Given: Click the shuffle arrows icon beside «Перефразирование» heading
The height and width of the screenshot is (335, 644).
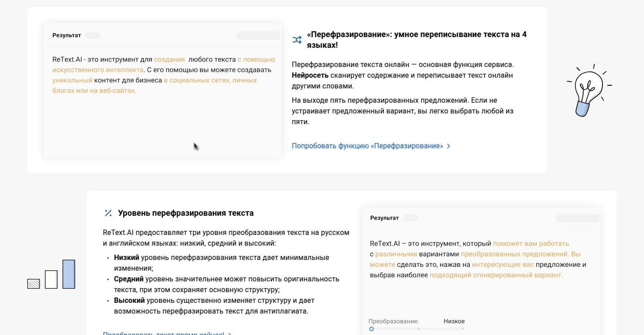Looking at the screenshot, I should click(297, 40).
